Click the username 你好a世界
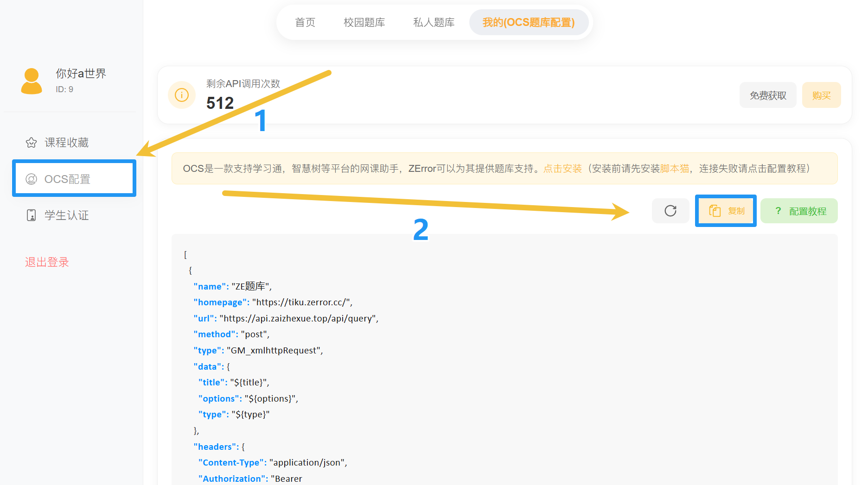868x485 pixels. (x=81, y=74)
